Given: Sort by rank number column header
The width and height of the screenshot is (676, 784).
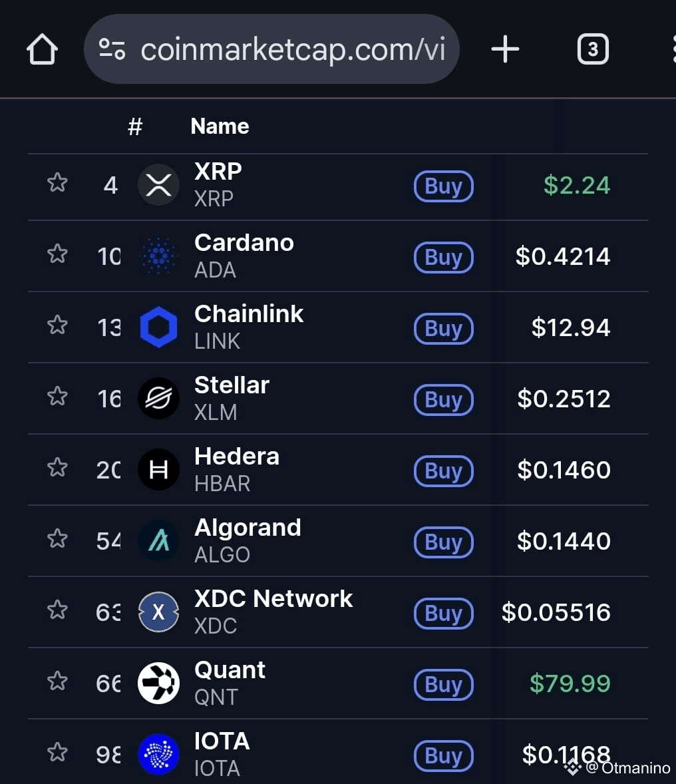Looking at the screenshot, I should [135, 126].
